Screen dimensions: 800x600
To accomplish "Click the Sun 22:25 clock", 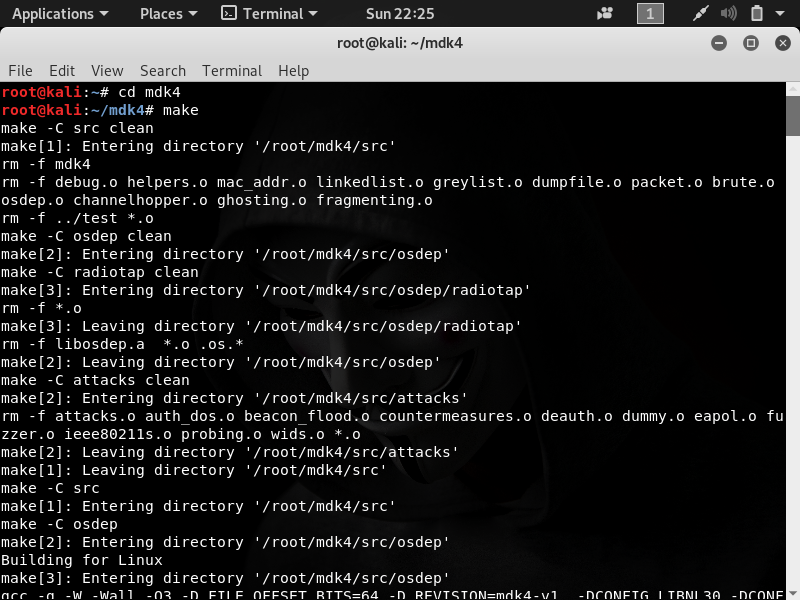I will 400,14.
